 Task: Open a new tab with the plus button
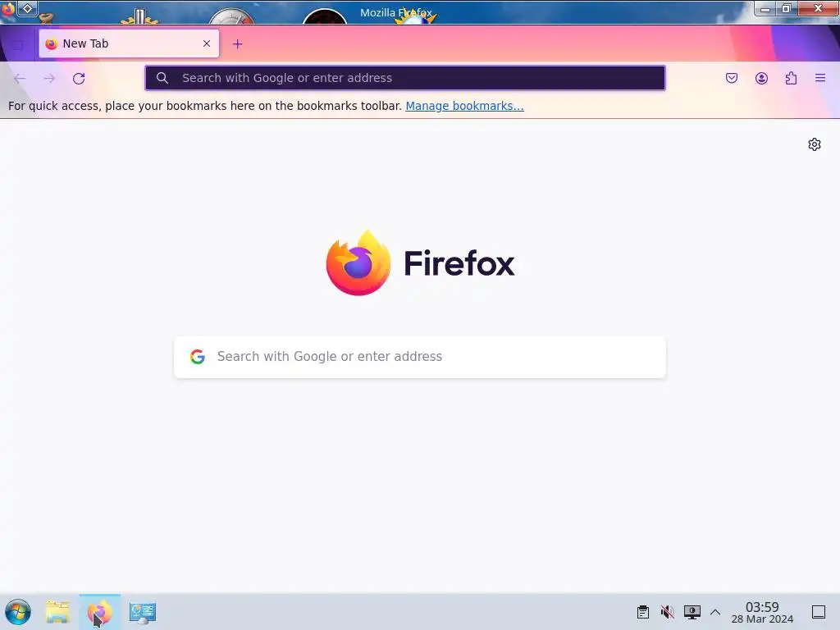click(237, 44)
